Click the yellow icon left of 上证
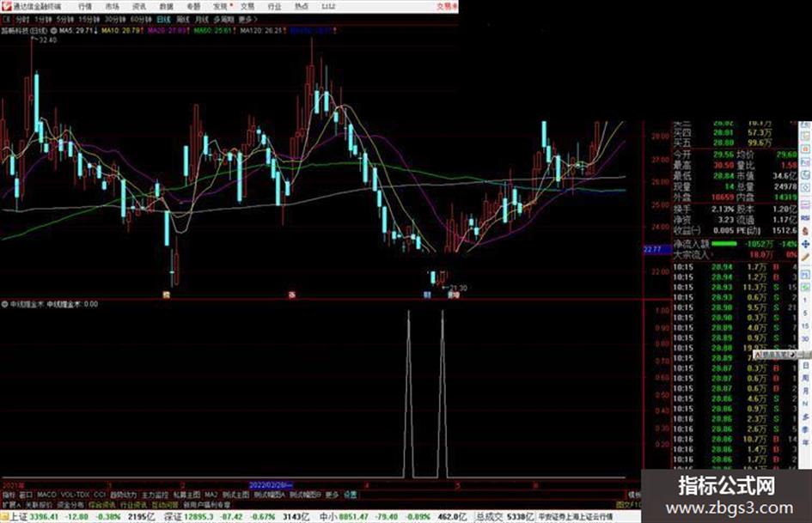The height and width of the screenshot is (523, 812). (x=4, y=517)
